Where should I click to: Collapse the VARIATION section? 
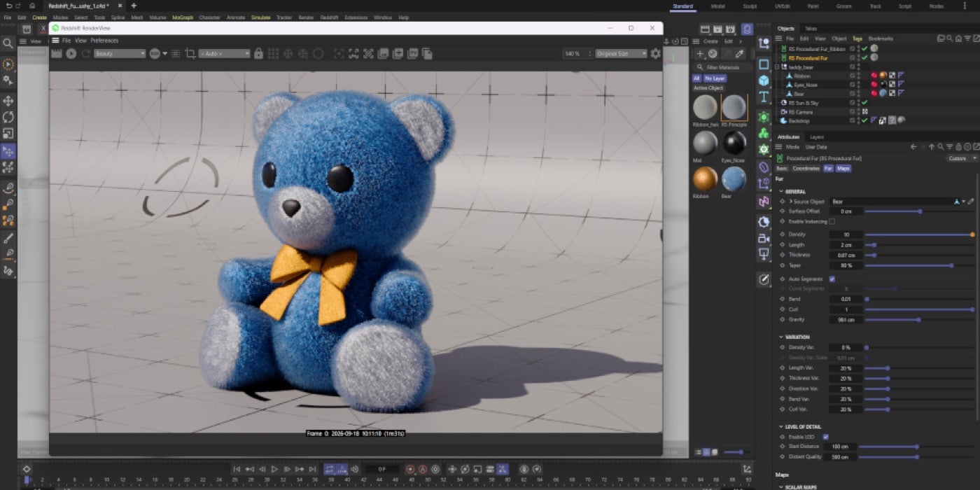coord(781,337)
